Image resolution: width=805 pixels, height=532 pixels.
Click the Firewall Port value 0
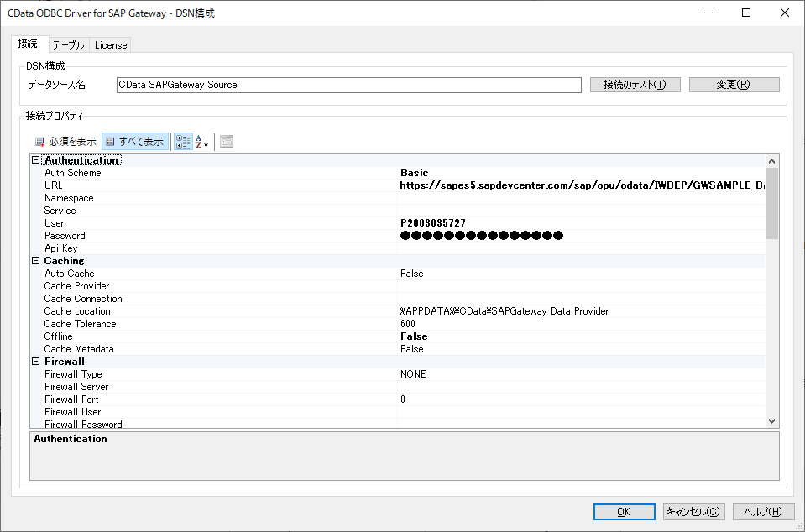pyautogui.click(x=403, y=399)
